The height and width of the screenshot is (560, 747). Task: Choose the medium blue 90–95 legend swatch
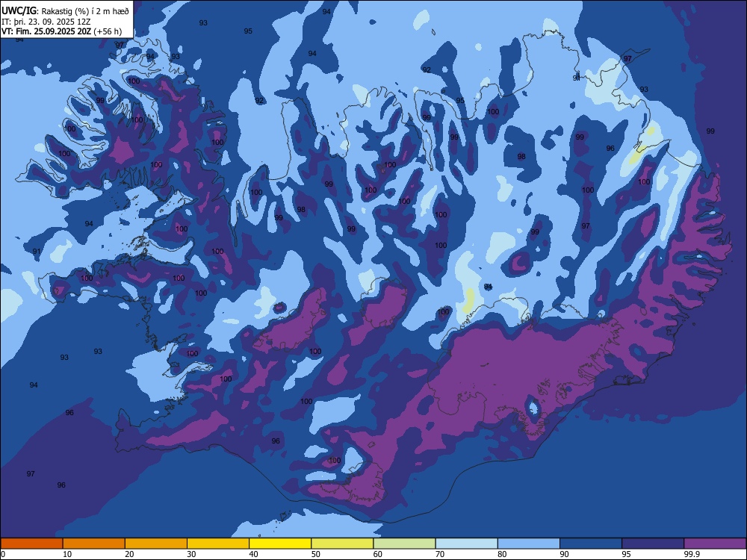pyautogui.click(x=591, y=544)
